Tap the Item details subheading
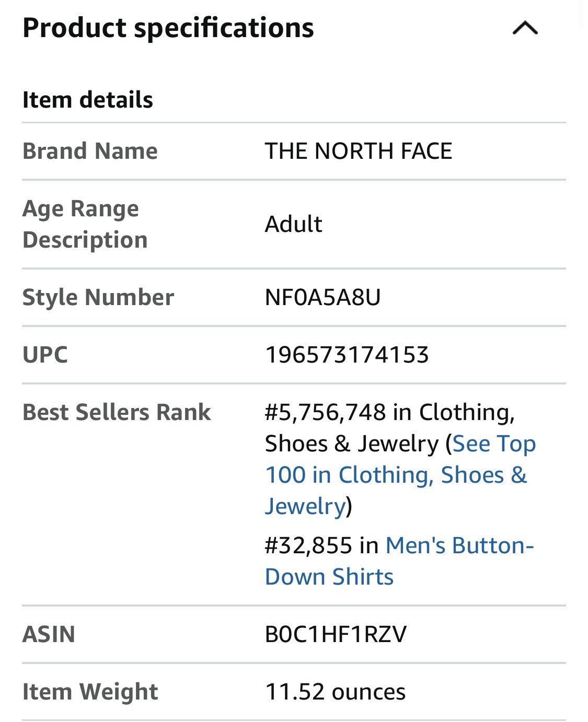 tap(87, 100)
